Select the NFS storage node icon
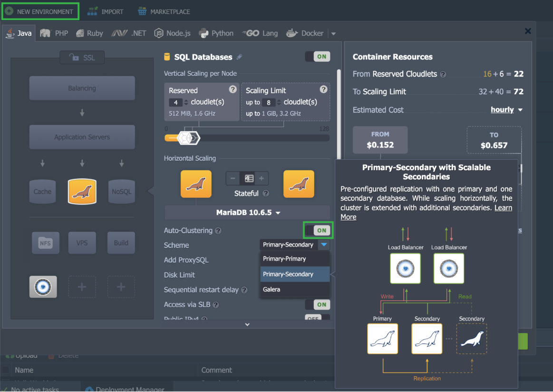The width and height of the screenshot is (553, 392). pyautogui.click(x=45, y=243)
